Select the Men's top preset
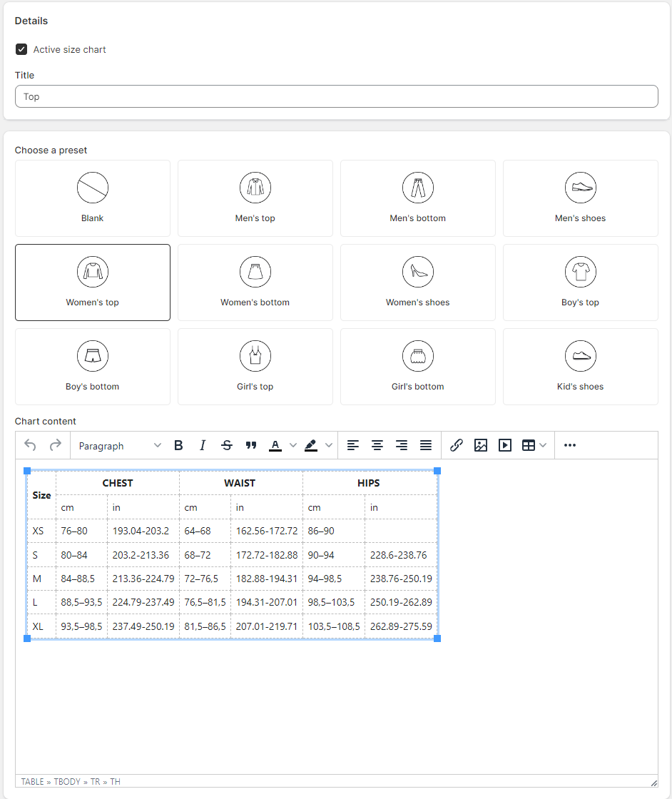The height and width of the screenshot is (799, 672). pos(255,198)
